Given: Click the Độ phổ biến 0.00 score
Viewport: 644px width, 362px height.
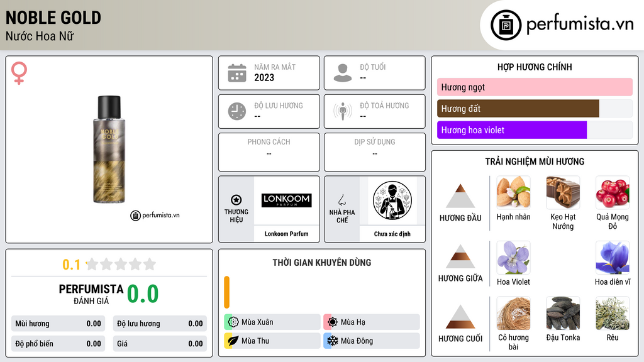Looking at the screenshot, I should (58, 344).
